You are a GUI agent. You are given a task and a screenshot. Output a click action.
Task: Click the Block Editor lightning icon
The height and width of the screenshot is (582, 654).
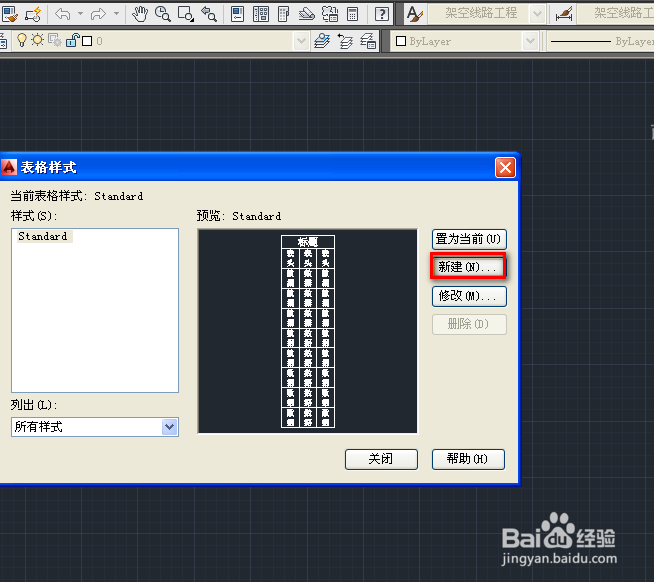[33, 14]
